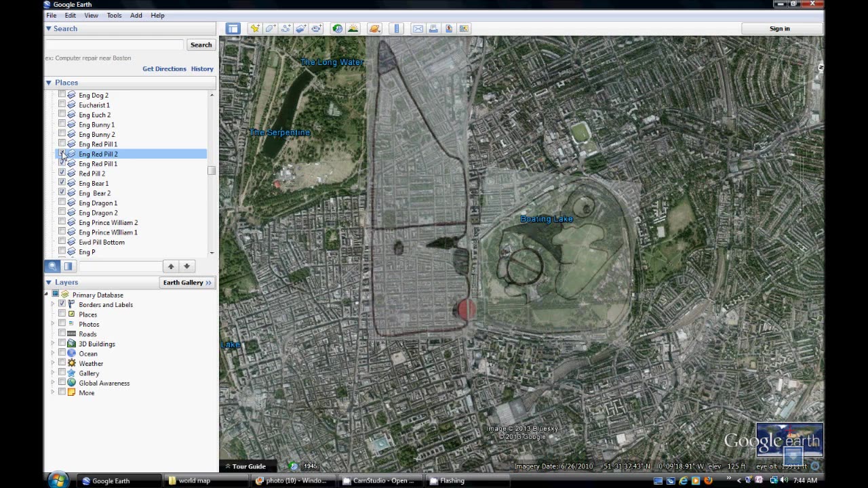Click the Firefox icon in the taskbar tray
Screen dimensions: 868x488
click(708, 481)
